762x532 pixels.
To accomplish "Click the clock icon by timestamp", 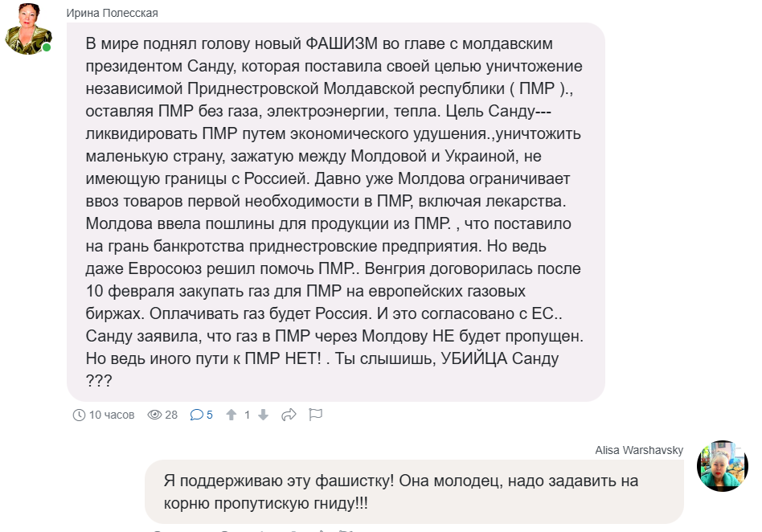I will (79, 415).
